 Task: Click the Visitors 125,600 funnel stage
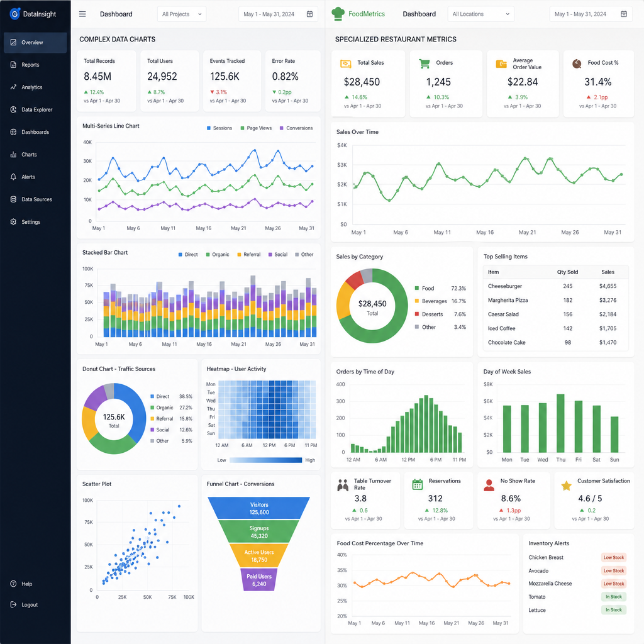(258, 508)
